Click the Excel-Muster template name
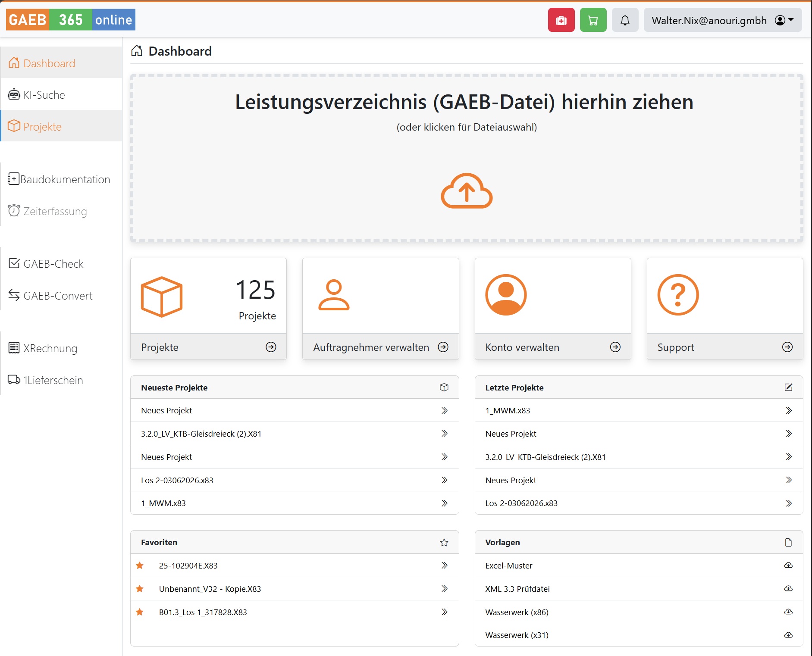 [x=509, y=565]
